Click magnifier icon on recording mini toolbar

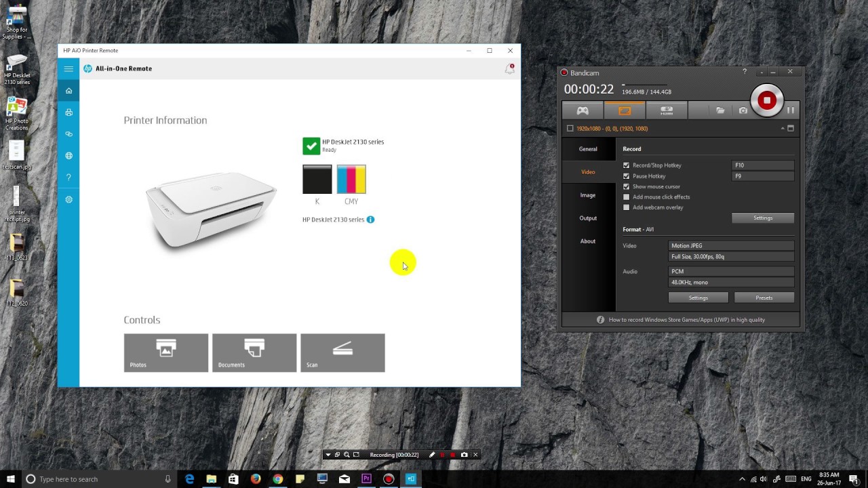[347, 455]
